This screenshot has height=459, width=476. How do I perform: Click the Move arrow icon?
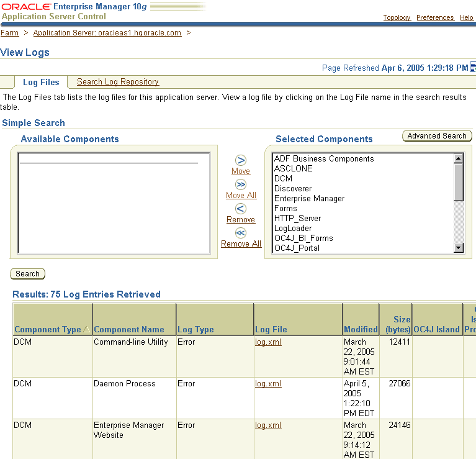240,160
